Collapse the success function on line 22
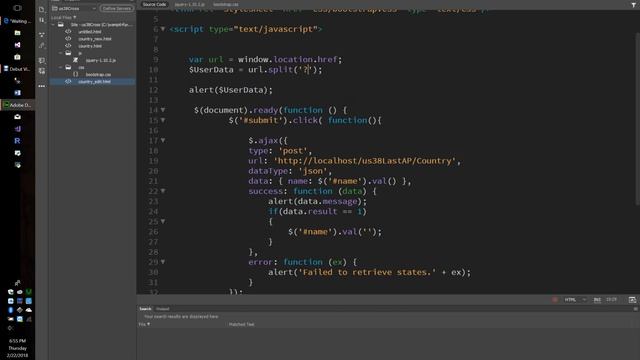 click(163, 191)
